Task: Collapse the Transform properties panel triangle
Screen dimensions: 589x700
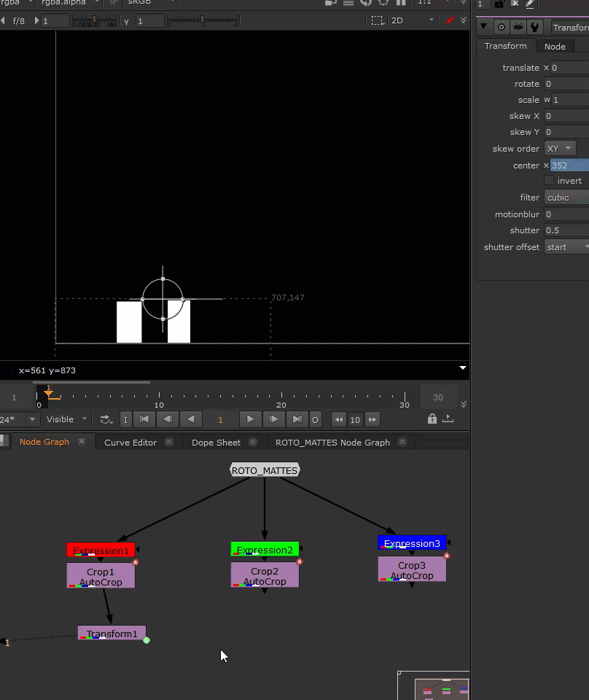Action: 483,28
